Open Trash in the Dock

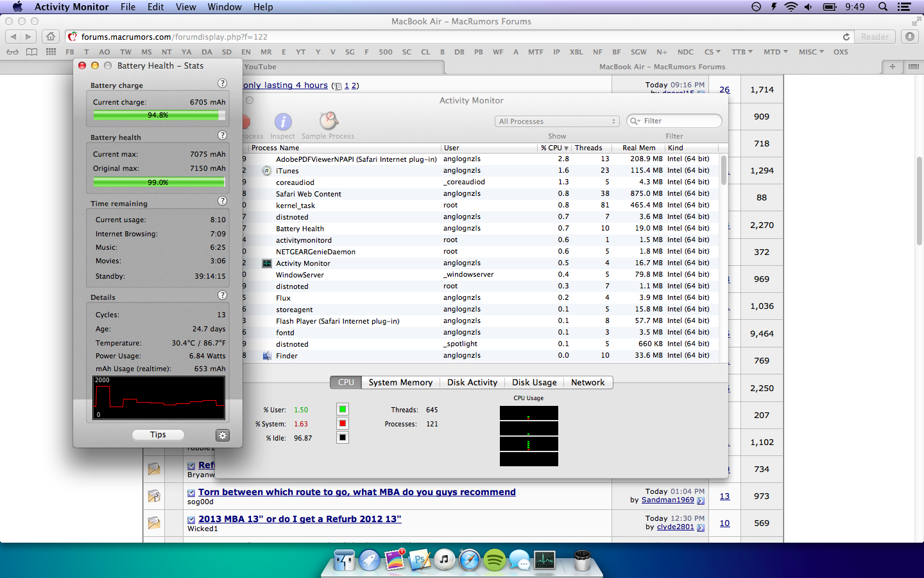click(582, 560)
